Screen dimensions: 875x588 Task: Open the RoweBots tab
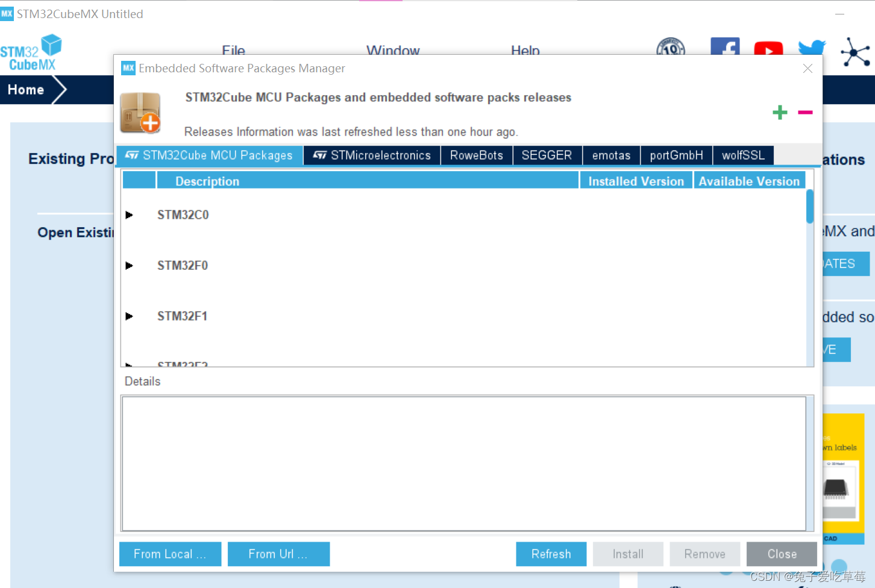coord(477,155)
